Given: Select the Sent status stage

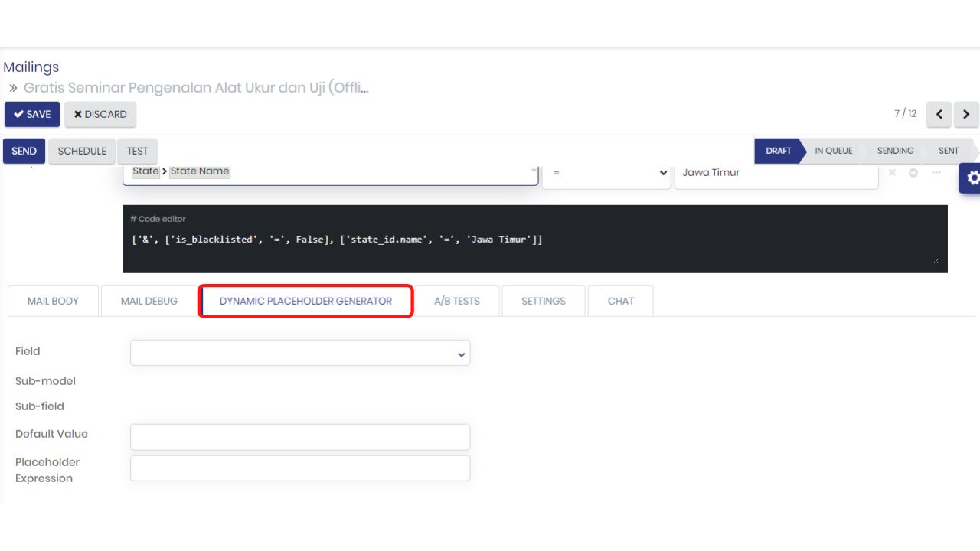Looking at the screenshot, I should pos(949,151).
